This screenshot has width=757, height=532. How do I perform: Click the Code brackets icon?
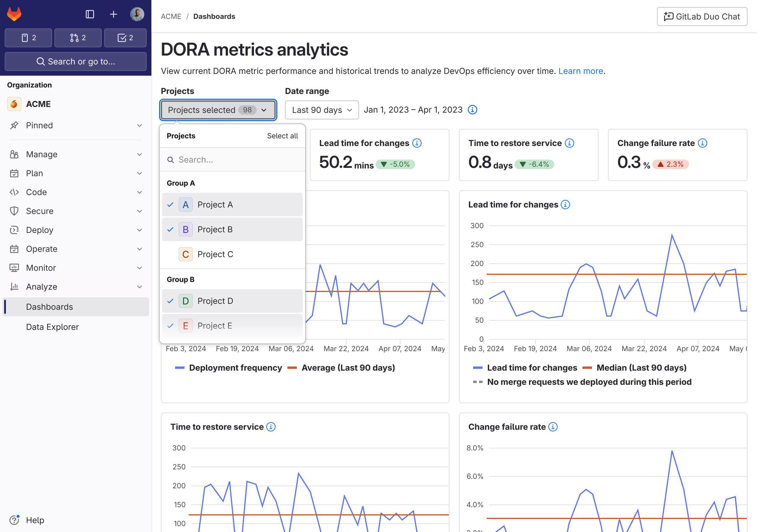tap(14, 192)
